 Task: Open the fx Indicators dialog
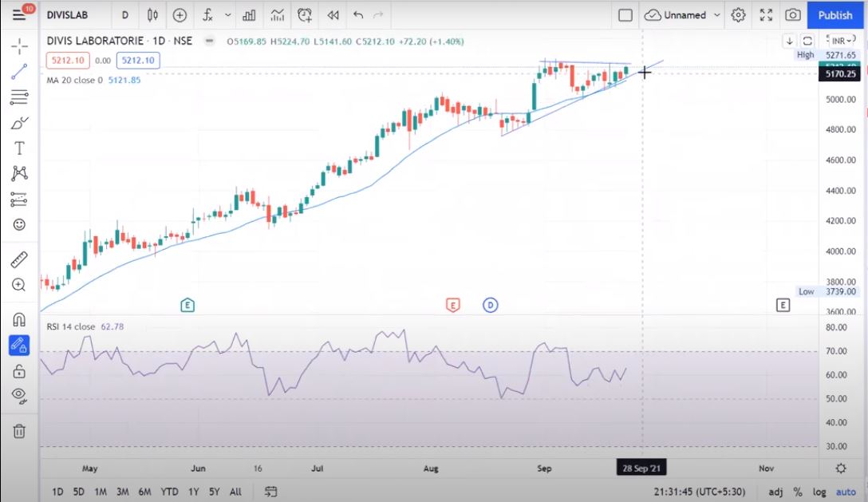[x=207, y=15]
